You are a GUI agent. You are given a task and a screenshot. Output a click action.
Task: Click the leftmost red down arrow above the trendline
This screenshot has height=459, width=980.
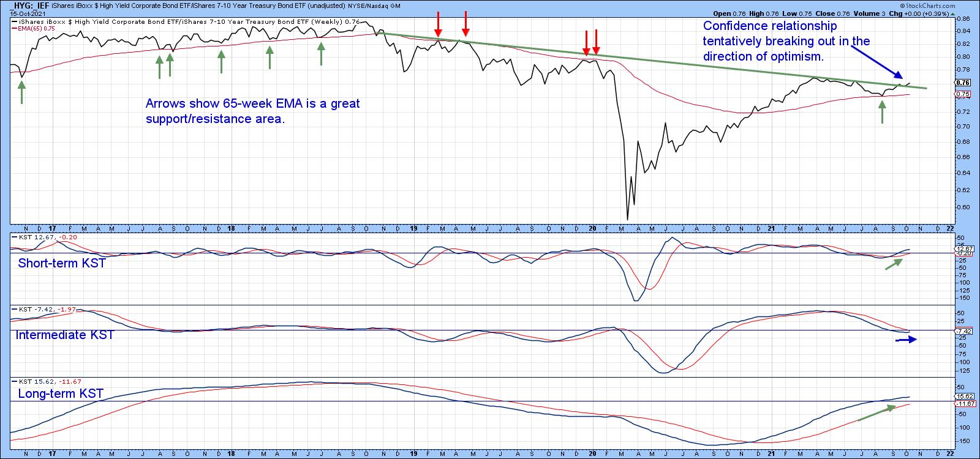tap(438, 24)
